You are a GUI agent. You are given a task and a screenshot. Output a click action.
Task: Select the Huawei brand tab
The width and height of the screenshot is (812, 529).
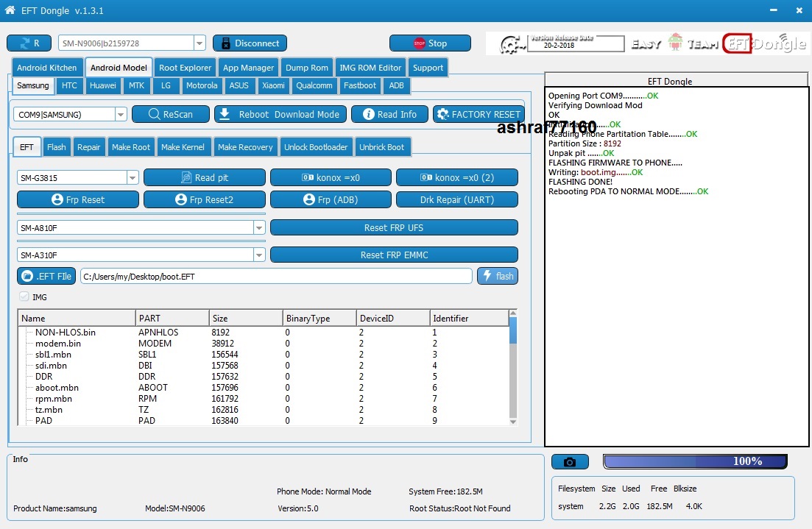pyautogui.click(x=102, y=85)
